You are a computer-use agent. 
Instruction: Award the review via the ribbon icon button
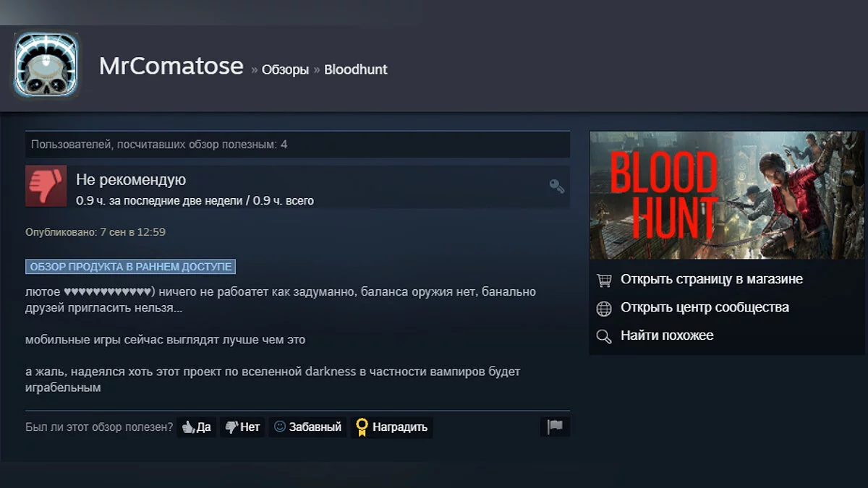(391, 427)
